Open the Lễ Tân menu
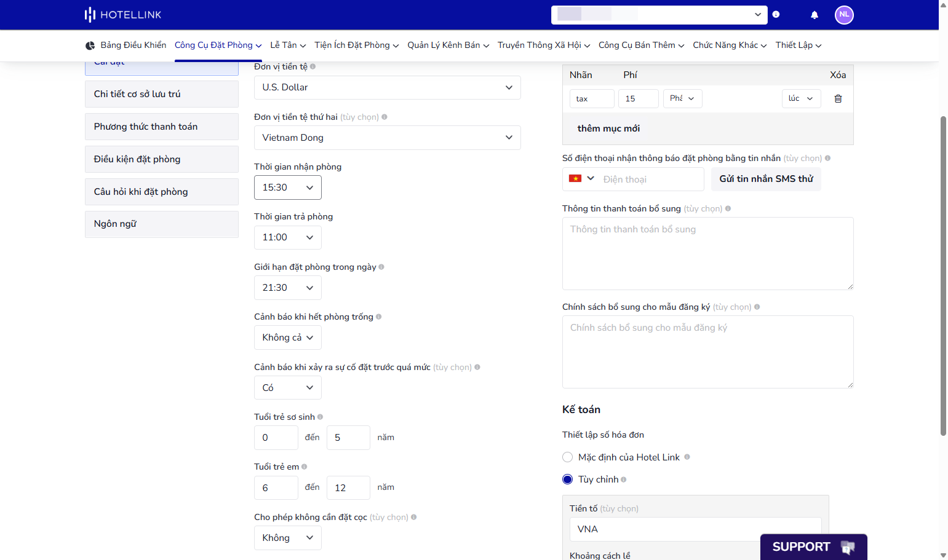 [x=288, y=45]
